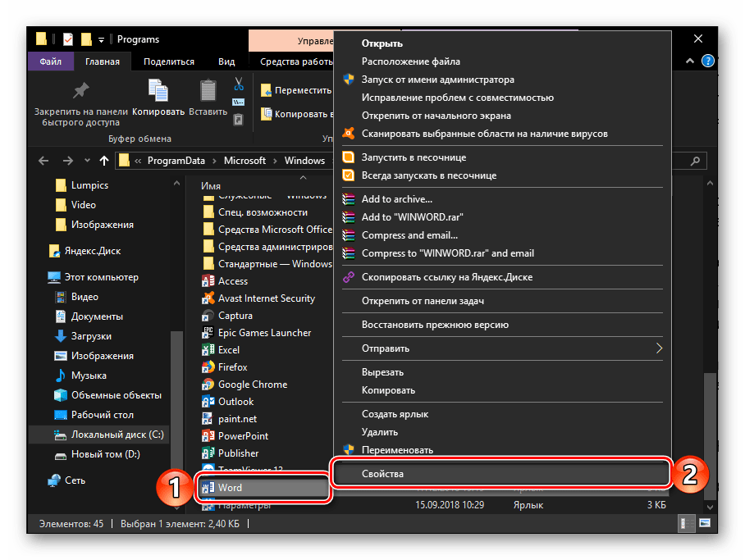
Task: Select the Копировать icon in the ribbon
Action: click(157, 90)
